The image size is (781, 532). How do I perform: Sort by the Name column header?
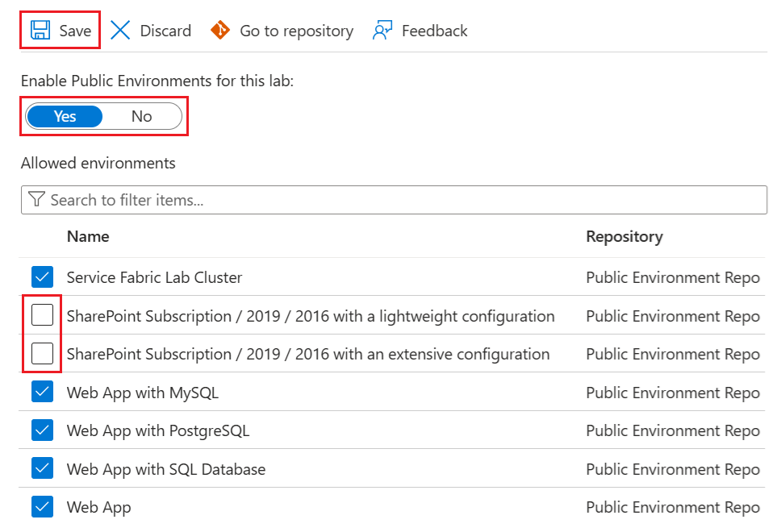(x=88, y=236)
